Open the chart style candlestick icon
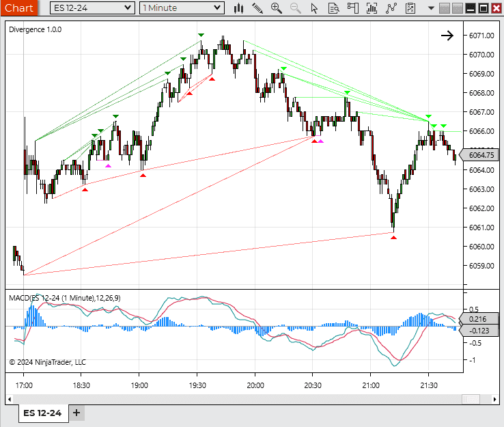The width and height of the screenshot is (504, 427). pos(238,8)
